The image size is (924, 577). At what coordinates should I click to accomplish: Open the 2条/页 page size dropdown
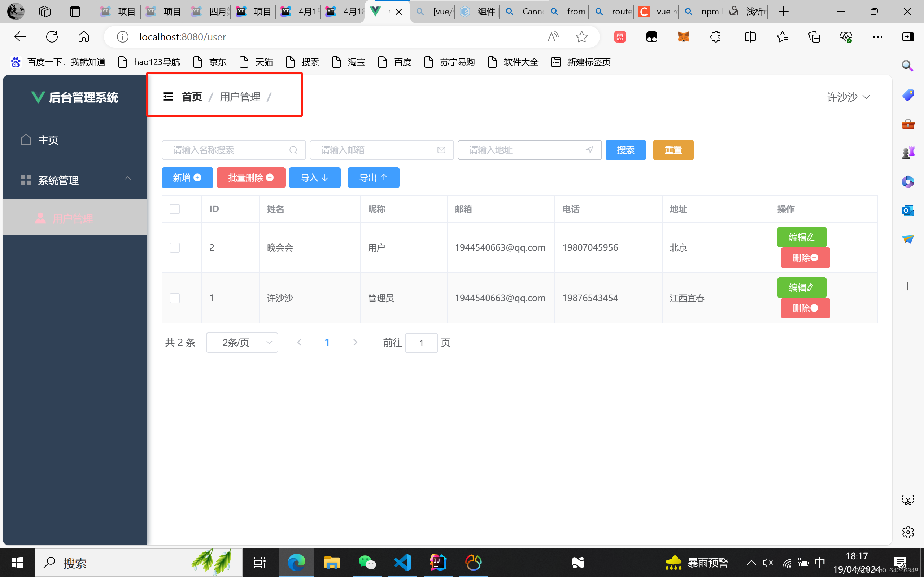coord(242,342)
